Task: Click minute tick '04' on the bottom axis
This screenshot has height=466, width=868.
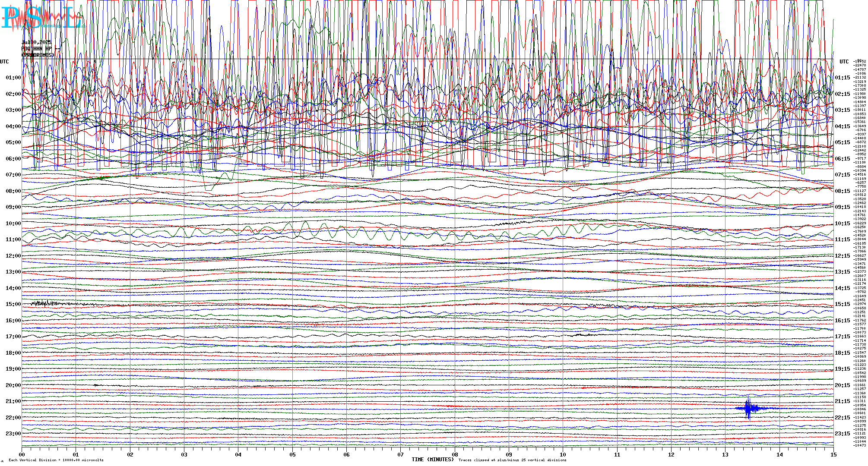Action: (x=238, y=454)
